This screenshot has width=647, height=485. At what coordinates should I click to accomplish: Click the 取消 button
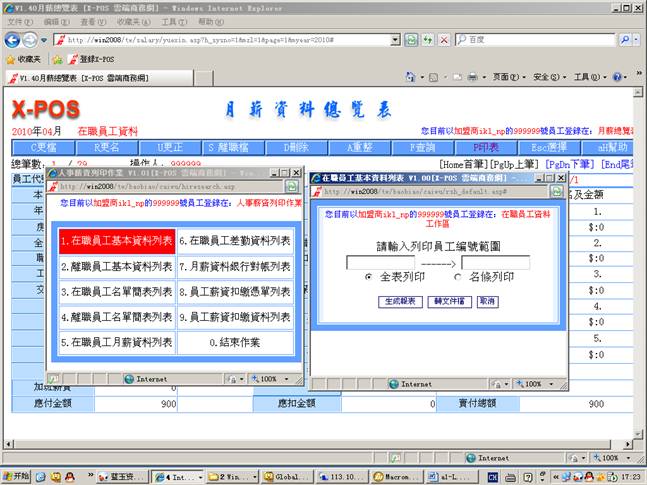coord(487,301)
